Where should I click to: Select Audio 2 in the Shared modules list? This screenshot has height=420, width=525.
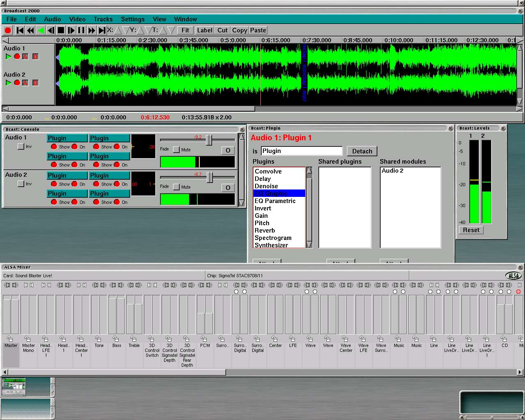410,171
